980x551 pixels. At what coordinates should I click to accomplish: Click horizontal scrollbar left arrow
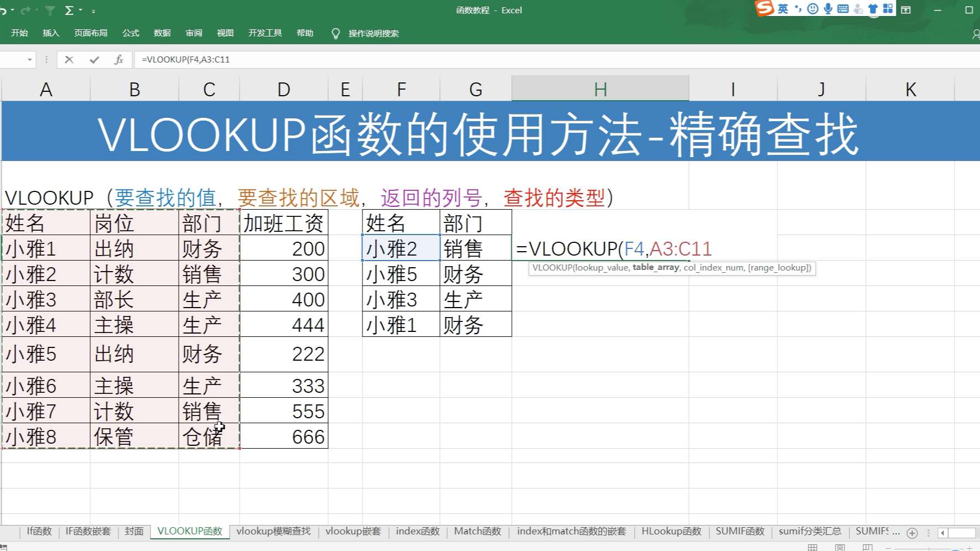(x=942, y=533)
